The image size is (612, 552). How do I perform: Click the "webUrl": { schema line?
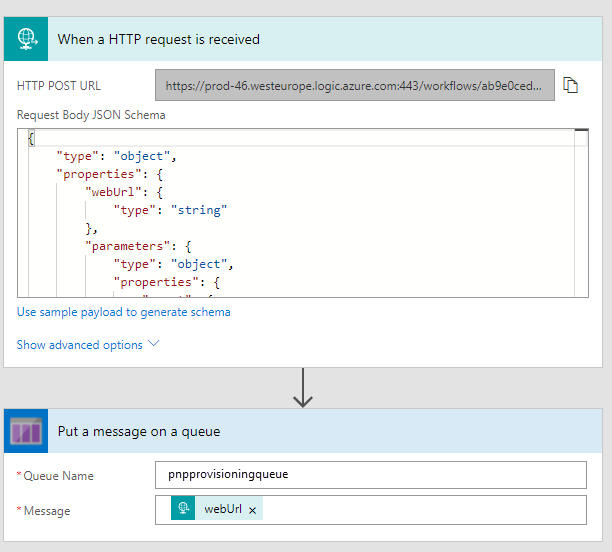coord(124,192)
